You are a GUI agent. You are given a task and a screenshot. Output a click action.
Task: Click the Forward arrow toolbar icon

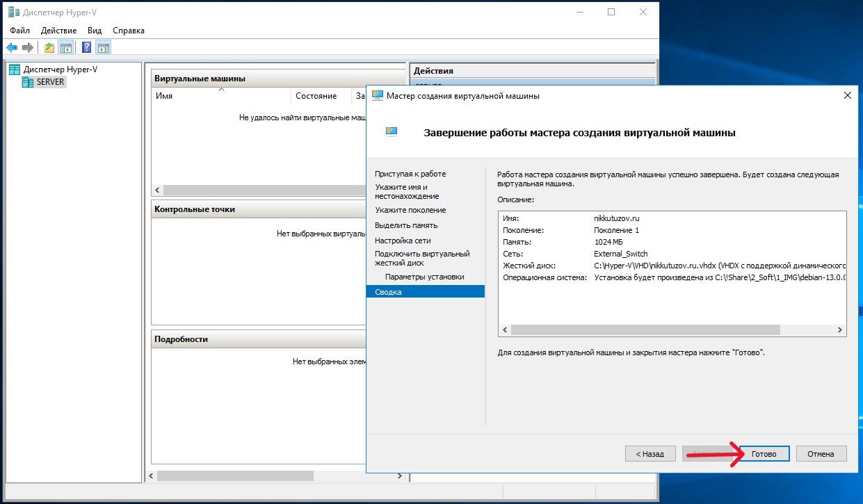click(x=28, y=47)
